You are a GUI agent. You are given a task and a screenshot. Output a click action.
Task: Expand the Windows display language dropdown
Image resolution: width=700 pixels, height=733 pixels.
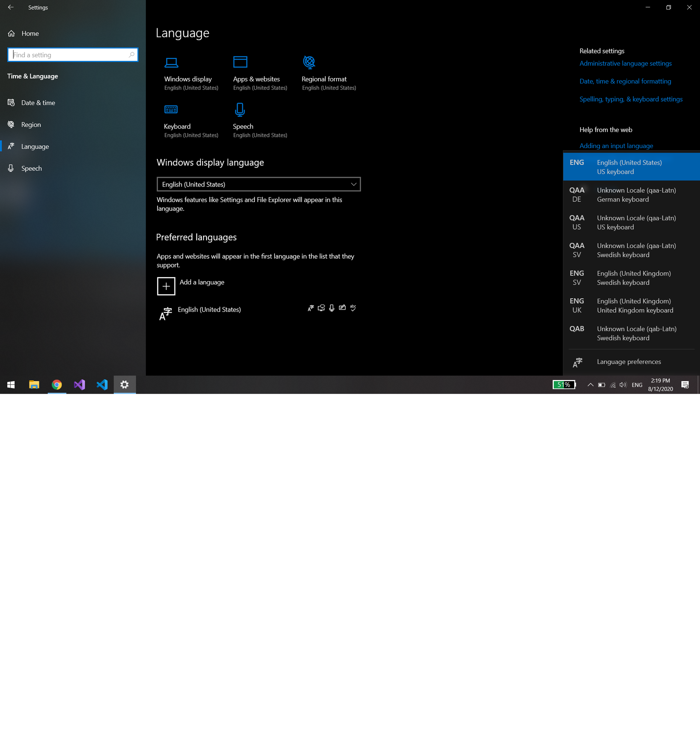pos(353,184)
